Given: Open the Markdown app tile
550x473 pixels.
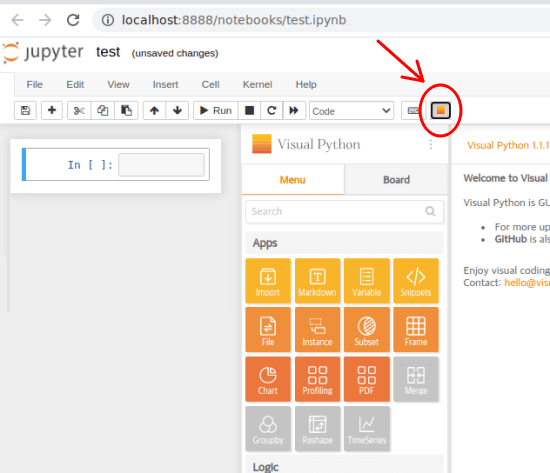Looking at the screenshot, I should (317, 281).
